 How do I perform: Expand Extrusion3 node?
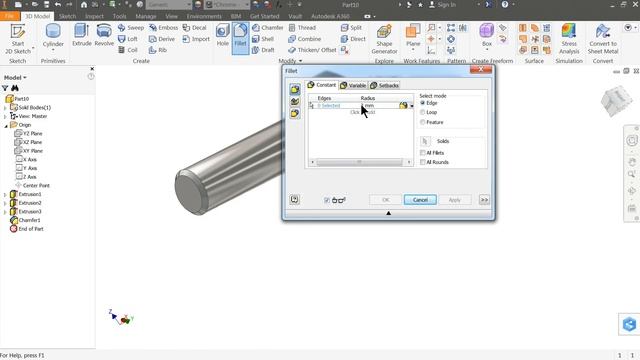[x=5, y=212]
